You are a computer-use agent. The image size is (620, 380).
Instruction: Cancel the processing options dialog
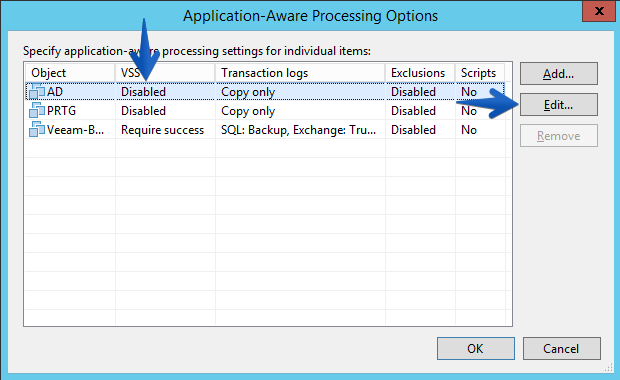coord(561,348)
